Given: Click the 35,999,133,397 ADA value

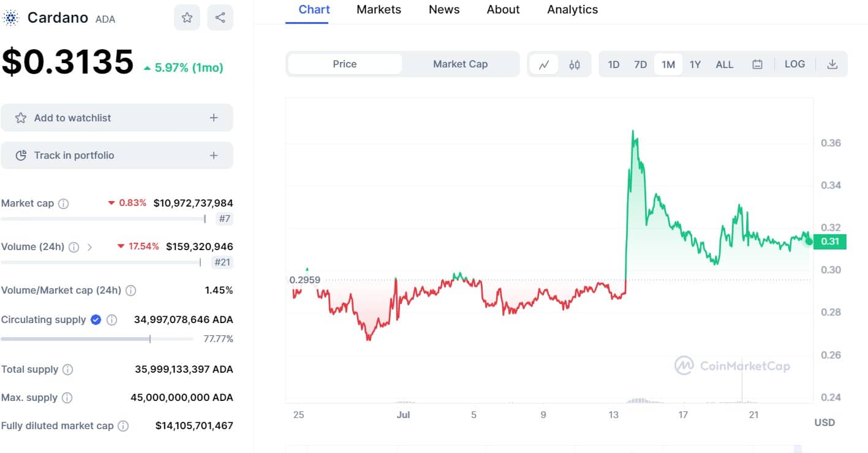Looking at the screenshot, I should point(184,370).
